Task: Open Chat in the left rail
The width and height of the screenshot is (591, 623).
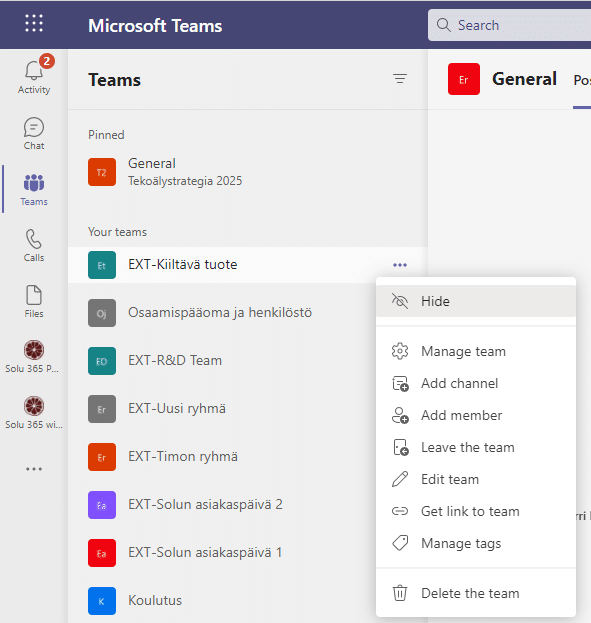Action: pyautogui.click(x=34, y=134)
